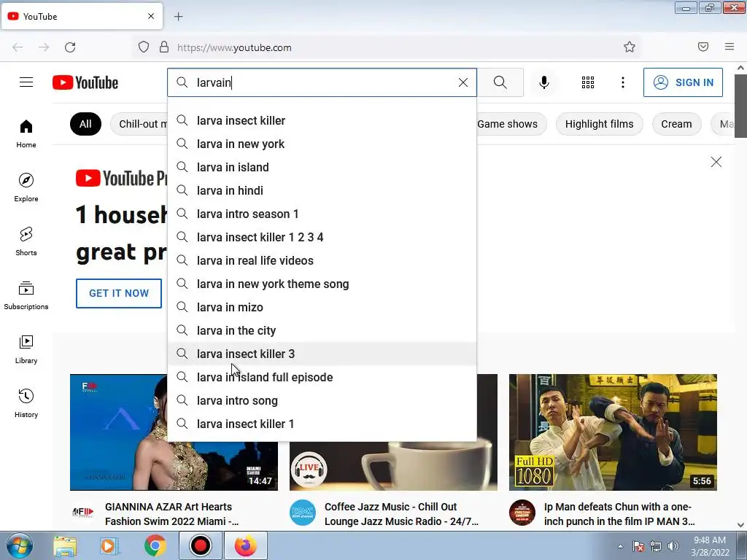747x560 pixels.
Task: Open Windows Explorer from the taskbar
Action: (x=65, y=545)
